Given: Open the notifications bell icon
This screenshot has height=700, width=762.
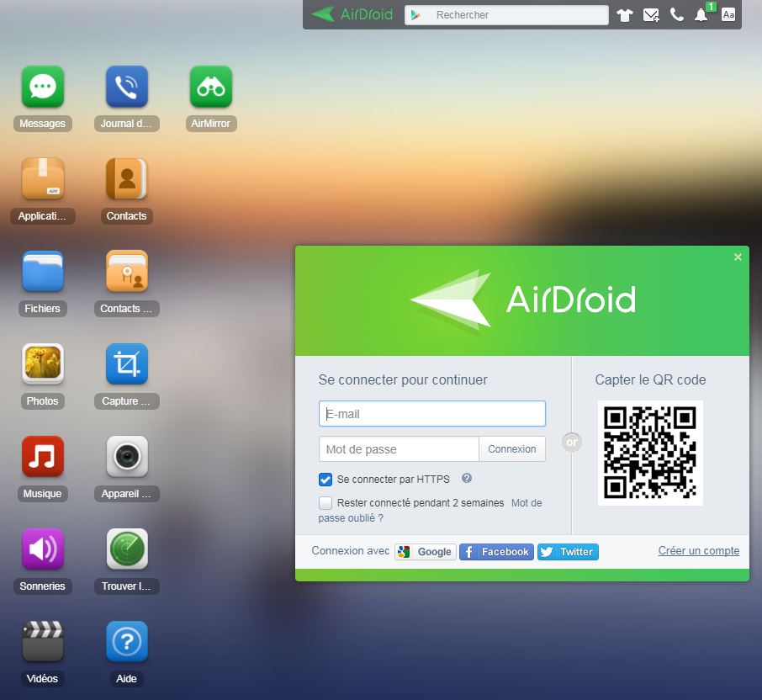Looking at the screenshot, I should coord(701,15).
